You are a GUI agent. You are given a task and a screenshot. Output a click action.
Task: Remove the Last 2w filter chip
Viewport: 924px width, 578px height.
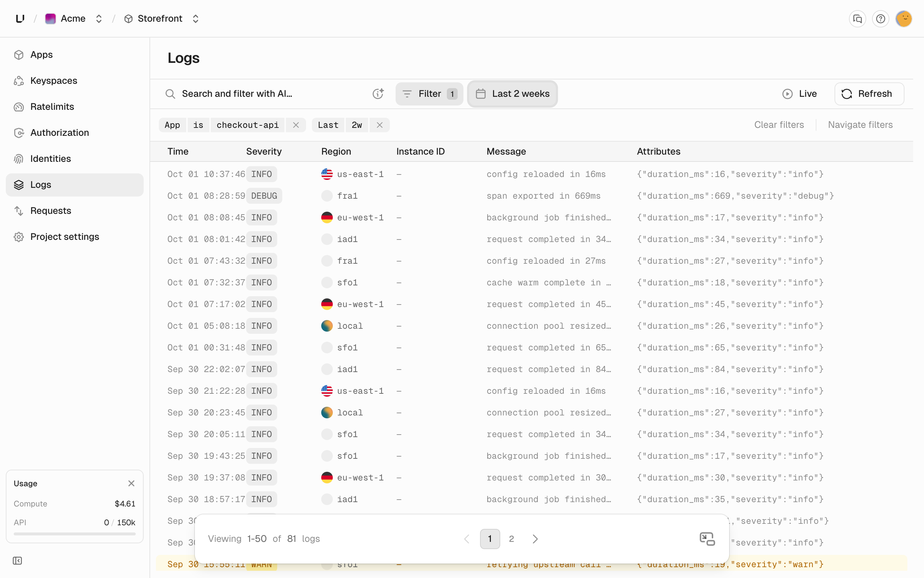click(x=380, y=125)
